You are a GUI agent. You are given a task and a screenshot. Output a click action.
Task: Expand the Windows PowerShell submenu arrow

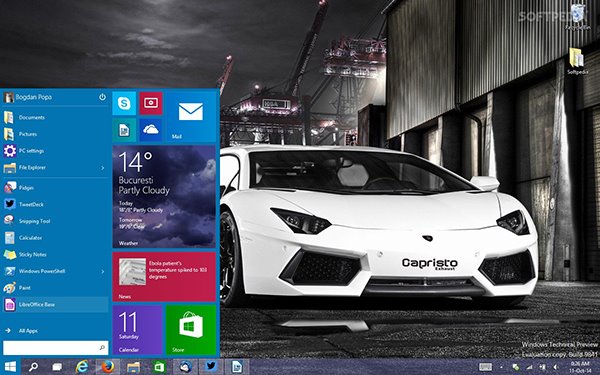103,271
